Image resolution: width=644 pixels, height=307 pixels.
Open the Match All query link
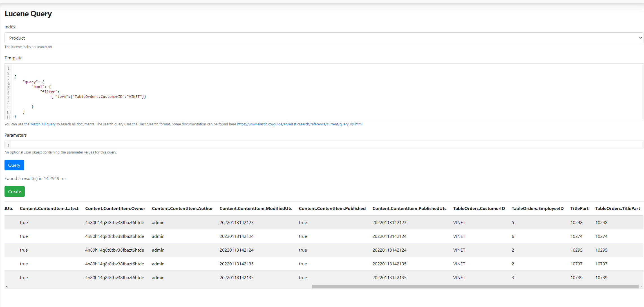(x=43, y=124)
